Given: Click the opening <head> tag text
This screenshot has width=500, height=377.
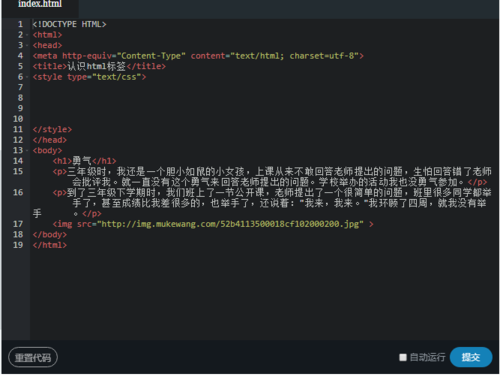Looking at the screenshot, I should 47,45.
